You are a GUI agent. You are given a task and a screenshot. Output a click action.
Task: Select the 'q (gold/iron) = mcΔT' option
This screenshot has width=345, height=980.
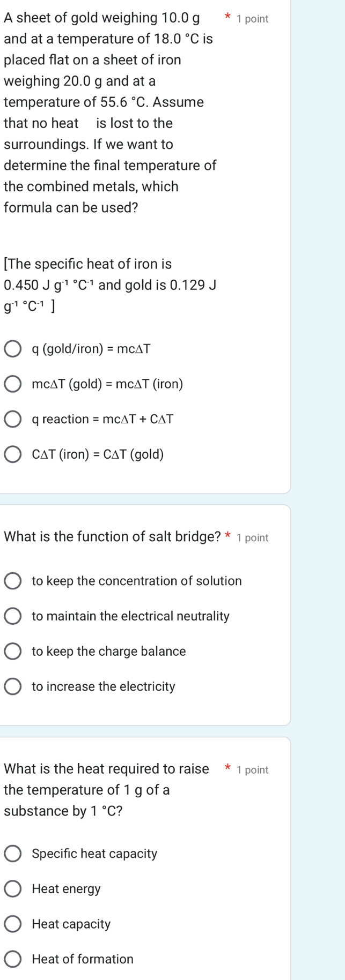tap(13, 349)
